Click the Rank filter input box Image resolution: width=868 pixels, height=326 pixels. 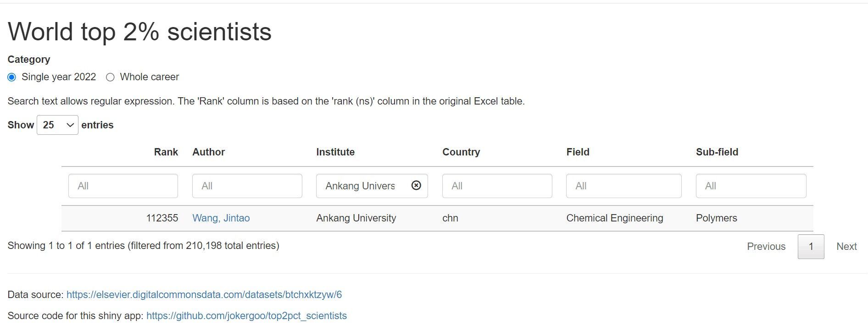click(x=123, y=186)
